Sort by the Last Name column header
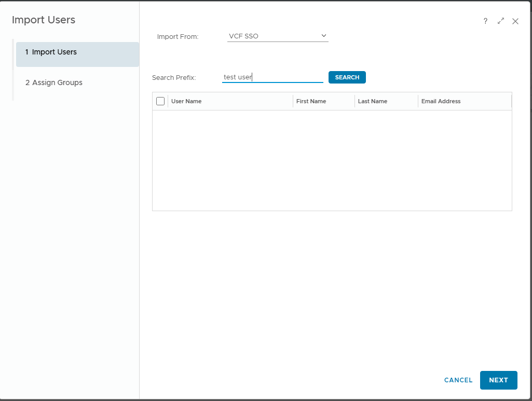The height and width of the screenshot is (401, 532). click(372, 101)
